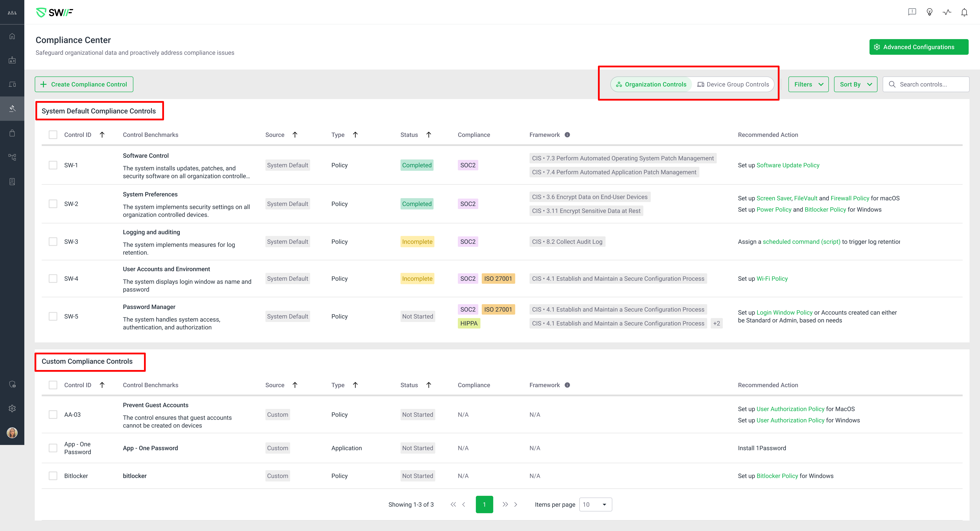The height and width of the screenshot is (531, 980).
Task: Open Items per page dropdown
Action: pos(595,504)
